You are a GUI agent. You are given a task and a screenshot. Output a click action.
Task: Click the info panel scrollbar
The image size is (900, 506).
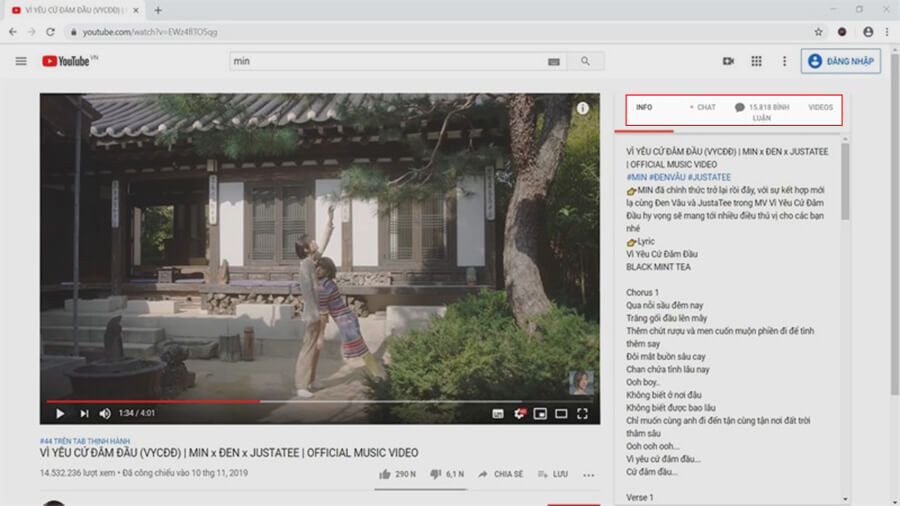[x=845, y=181]
